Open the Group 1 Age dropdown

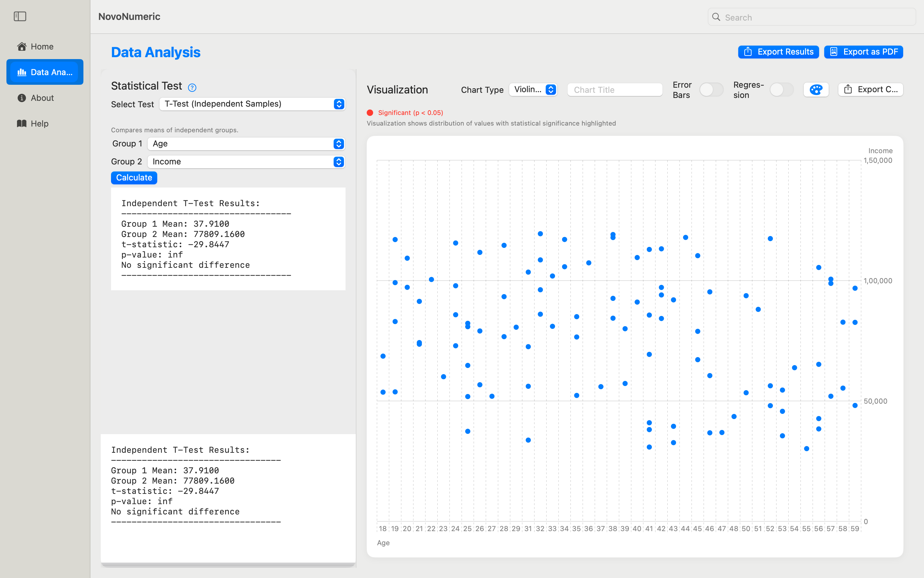[x=246, y=144]
